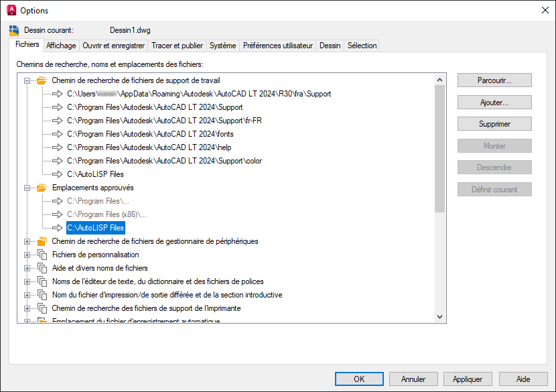
Task: Close the Options dialog
Action: 545,10
